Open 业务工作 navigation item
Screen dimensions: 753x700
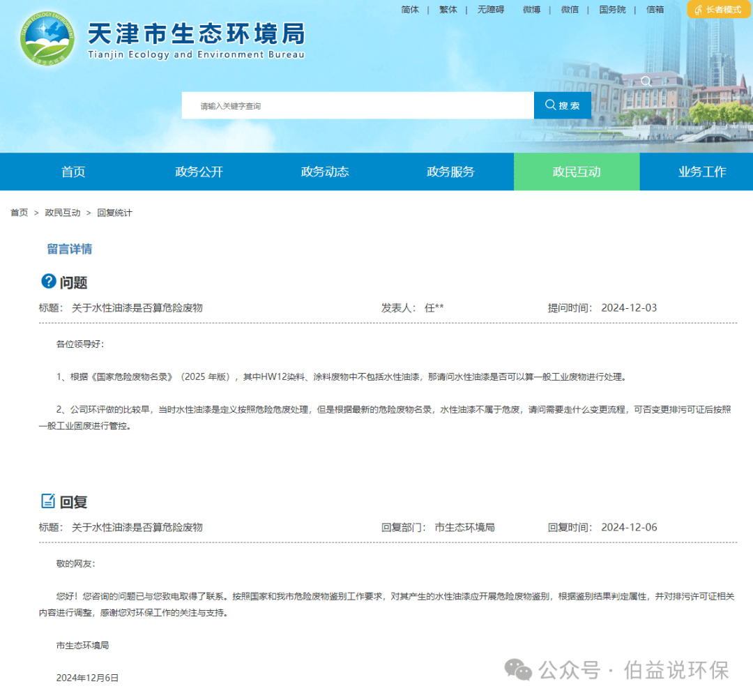pos(701,172)
